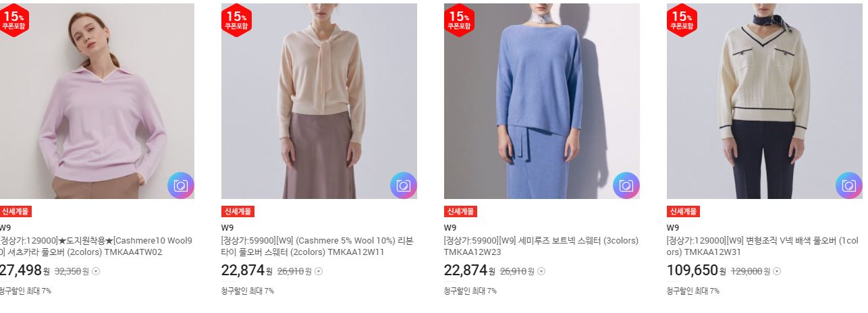The width and height of the screenshot is (868, 313).
Task: Click the 신세계몰 tag under the ribbon sweater
Action: click(x=238, y=211)
